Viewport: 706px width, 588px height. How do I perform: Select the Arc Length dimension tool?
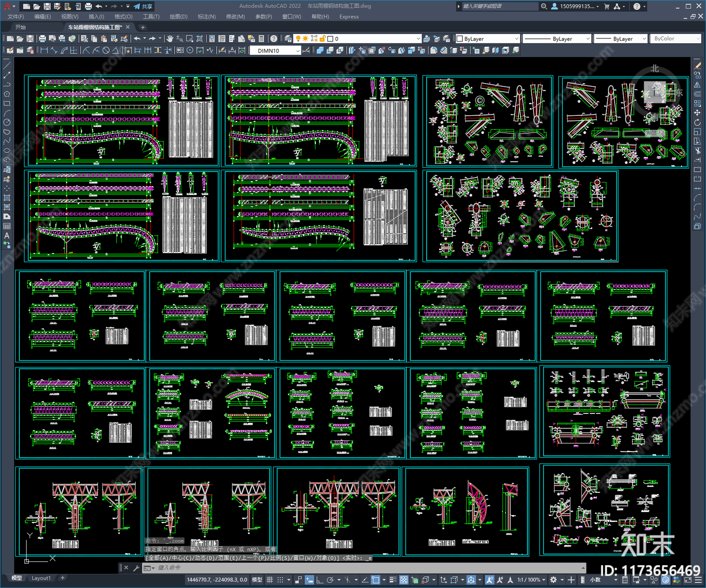64,50
